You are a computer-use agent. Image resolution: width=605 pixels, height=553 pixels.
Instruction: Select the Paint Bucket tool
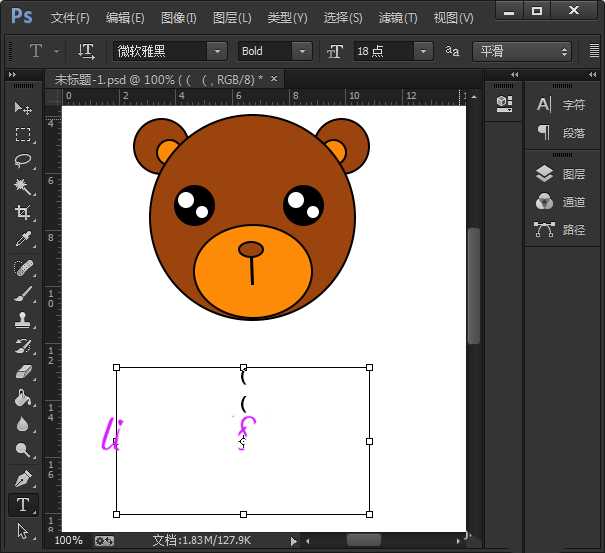[x=23, y=398]
